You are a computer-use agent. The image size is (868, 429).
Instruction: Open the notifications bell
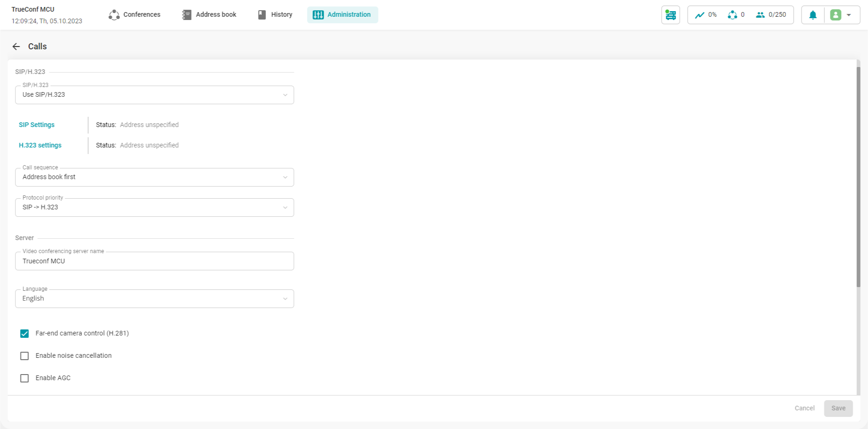[x=813, y=15]
